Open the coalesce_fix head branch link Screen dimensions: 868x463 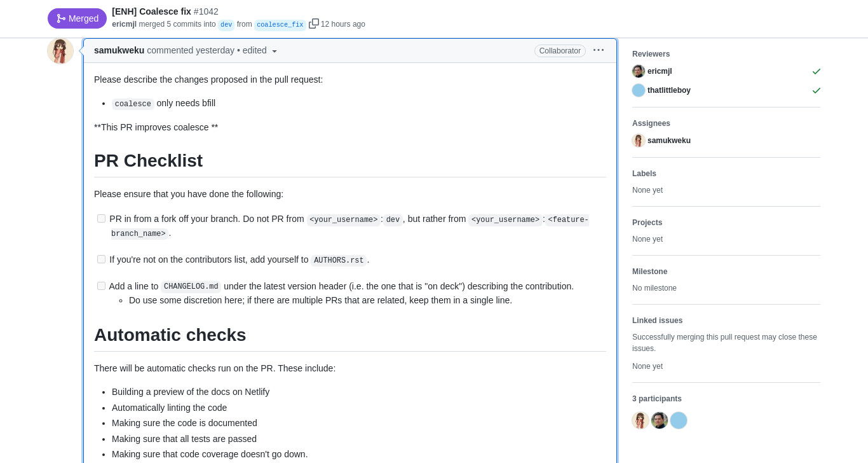280,25
